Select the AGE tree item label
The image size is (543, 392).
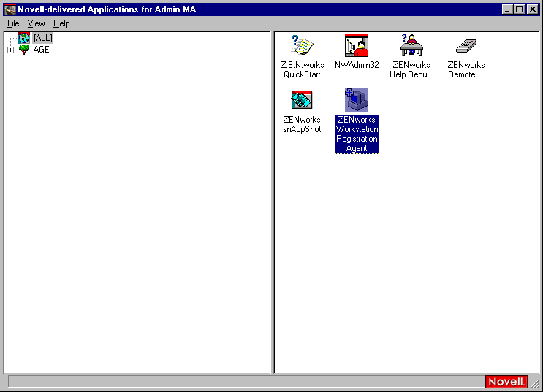click(x=42, y=50)
